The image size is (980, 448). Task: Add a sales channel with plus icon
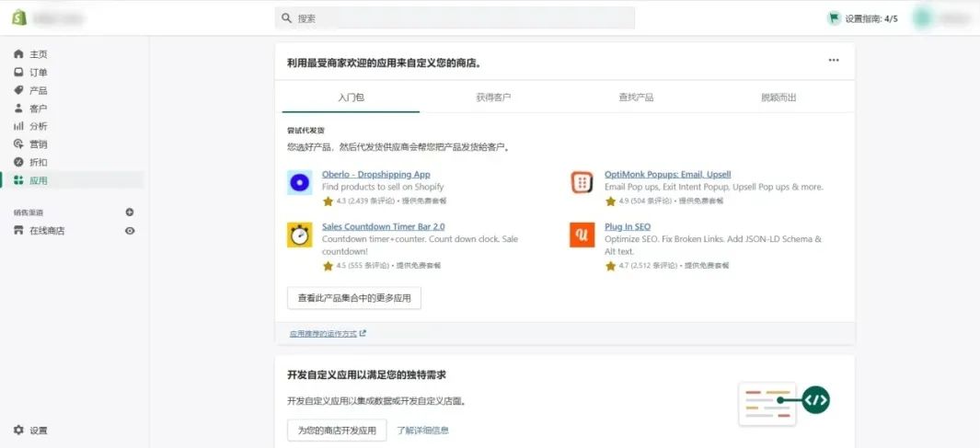click(130, 213)
